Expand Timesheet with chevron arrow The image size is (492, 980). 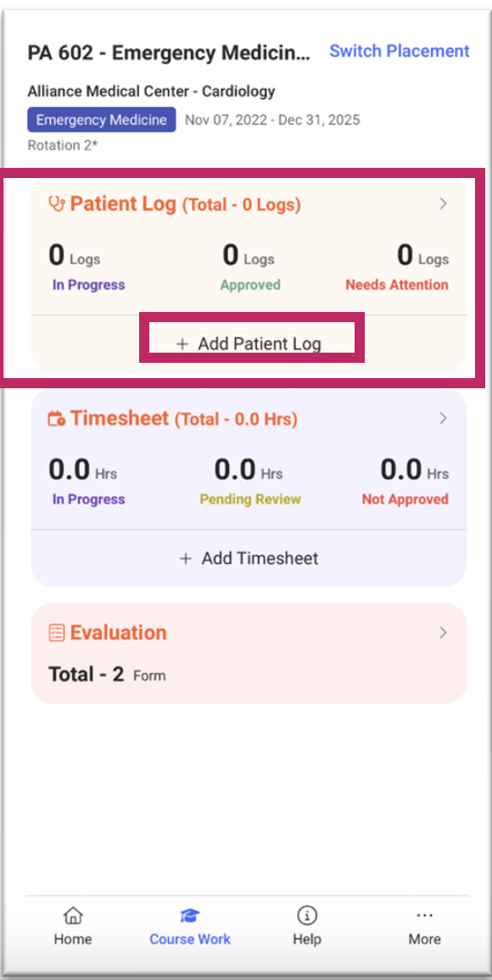tap(444, 418)
